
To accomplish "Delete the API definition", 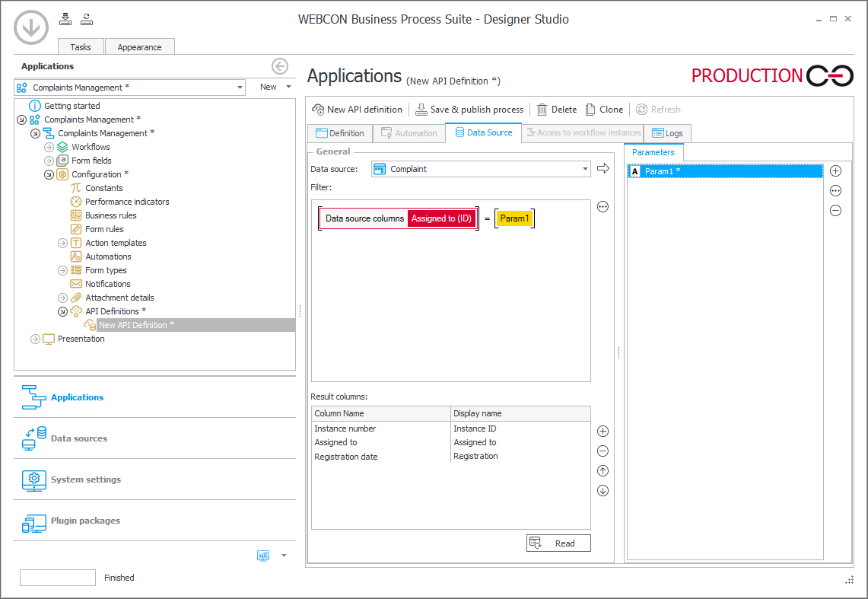I will pyautogui.click(x=557, y=110).
